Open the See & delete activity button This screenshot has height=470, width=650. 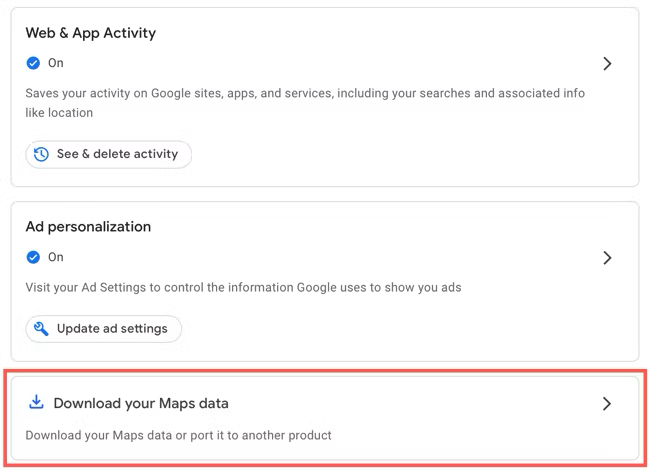[x=109, y=155]
